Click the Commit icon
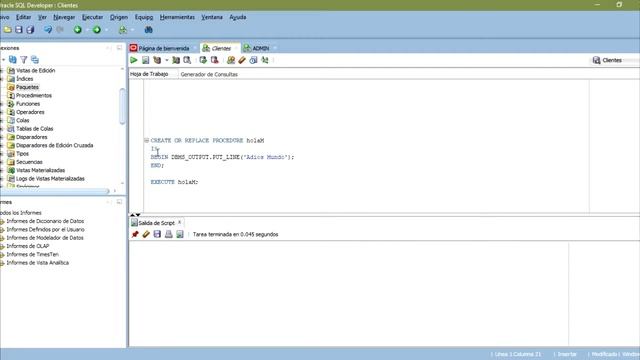 203,60
